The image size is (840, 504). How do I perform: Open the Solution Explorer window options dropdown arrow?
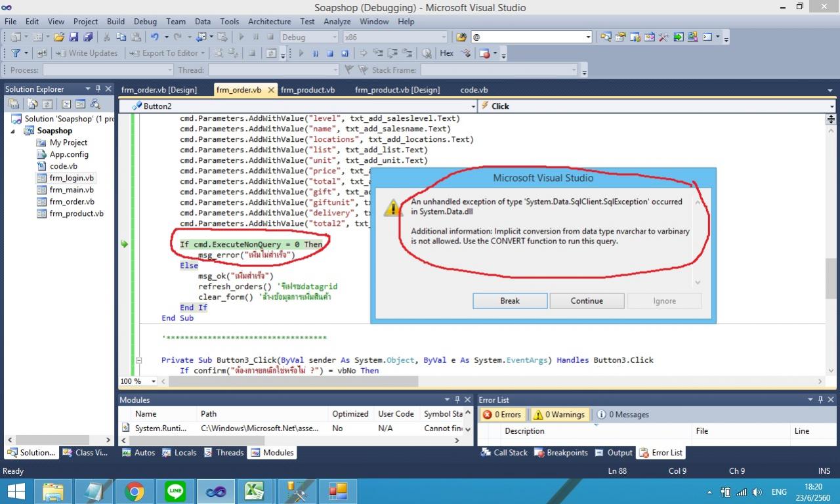point(88,89)
